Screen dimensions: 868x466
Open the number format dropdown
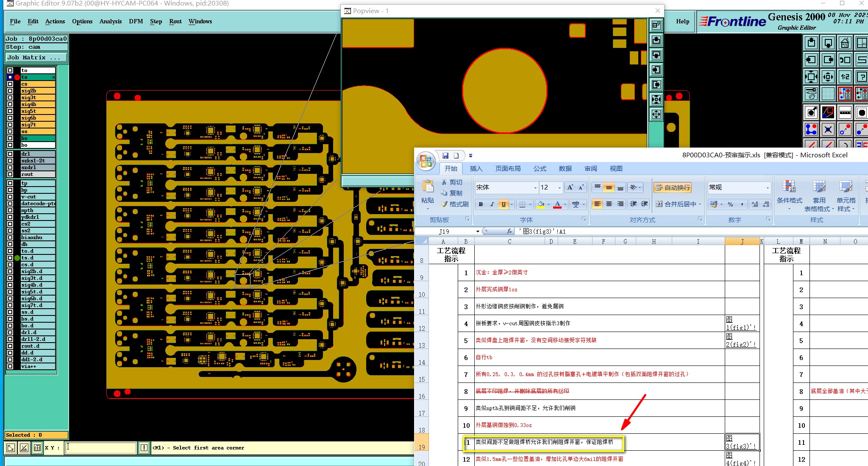click(767, 187)
